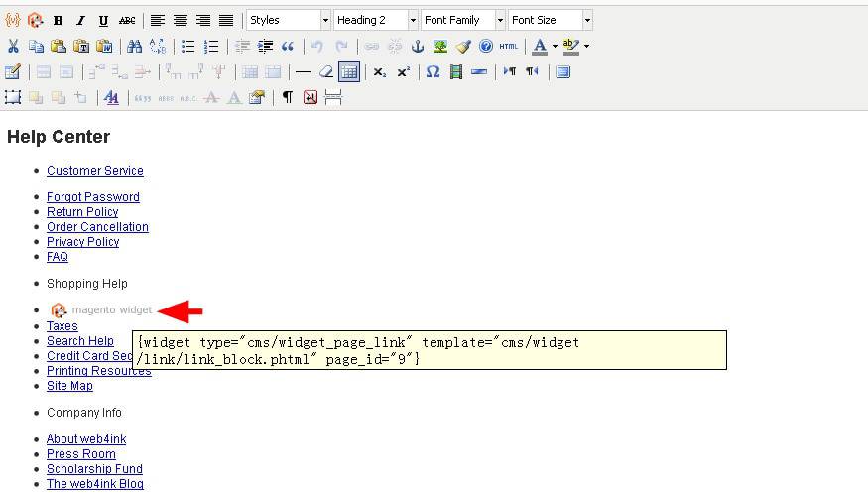Expand the Font Size dropdown

(x=550, y=20)
